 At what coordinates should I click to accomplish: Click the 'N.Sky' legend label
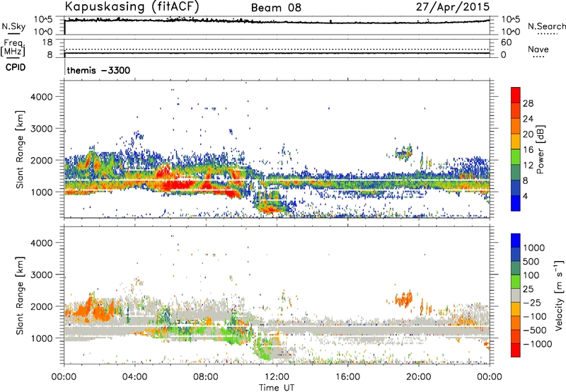click(x=13, y=26)
